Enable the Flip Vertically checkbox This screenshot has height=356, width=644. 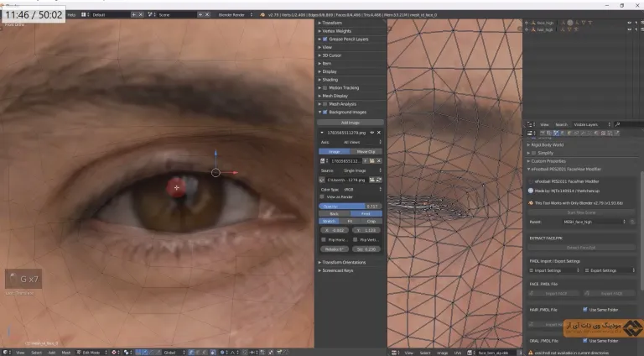[x=356, y=239]
